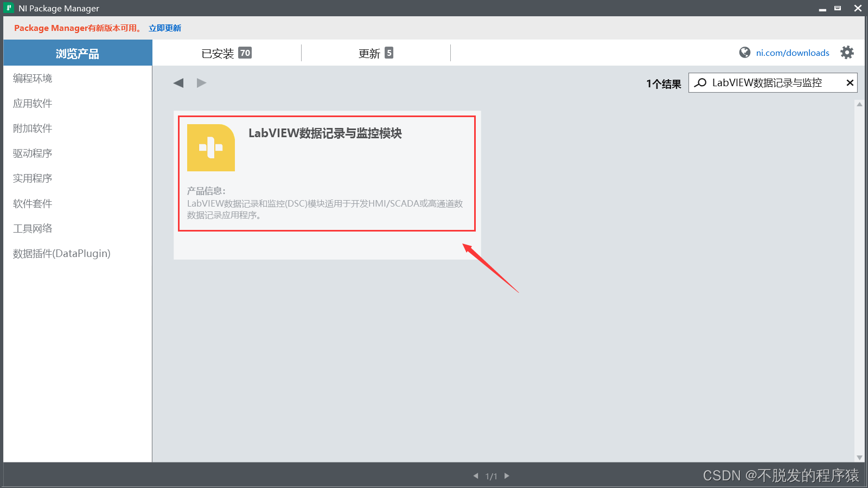Select the 浏览产品 tab
This screenshot has height=488, width=868.
click(78, 53)
